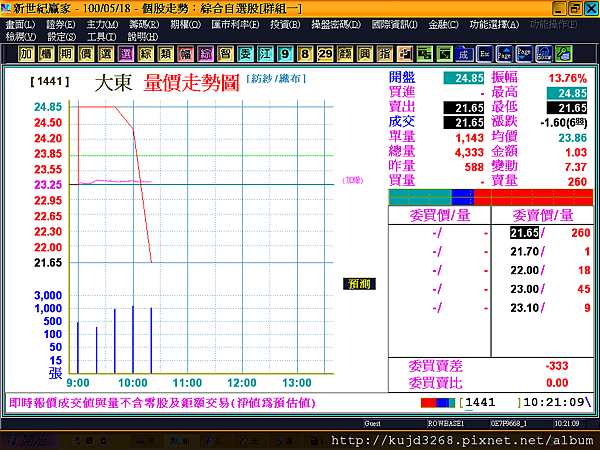Click the 總量 value 4,333
Image resolution: width=600 pixels, height=450 pixels.
[x=469, y=153]
